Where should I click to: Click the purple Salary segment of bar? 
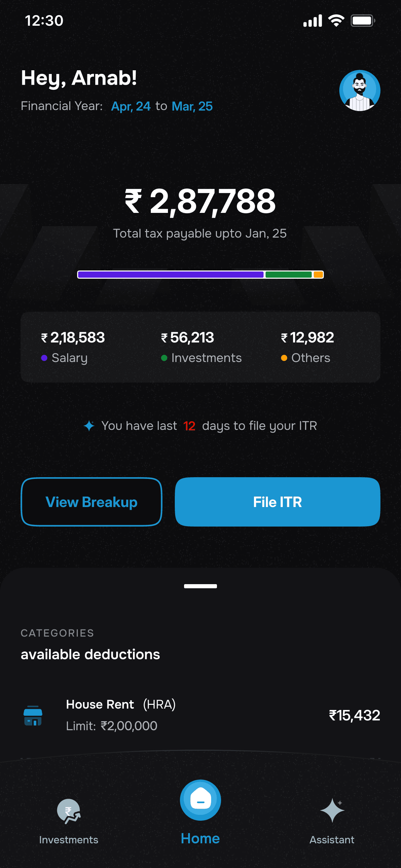(x=171, y=275)
